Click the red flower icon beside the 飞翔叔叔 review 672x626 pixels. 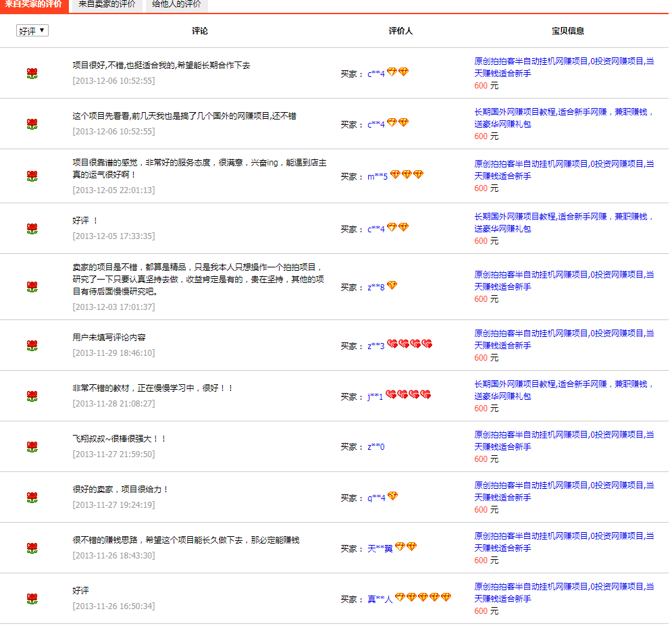tap(32, 446)
